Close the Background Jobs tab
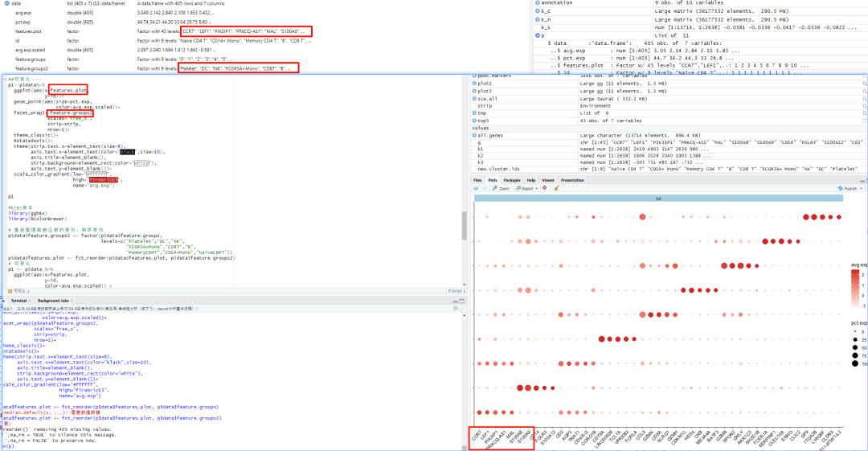868x451 pixels. (72, 301)
